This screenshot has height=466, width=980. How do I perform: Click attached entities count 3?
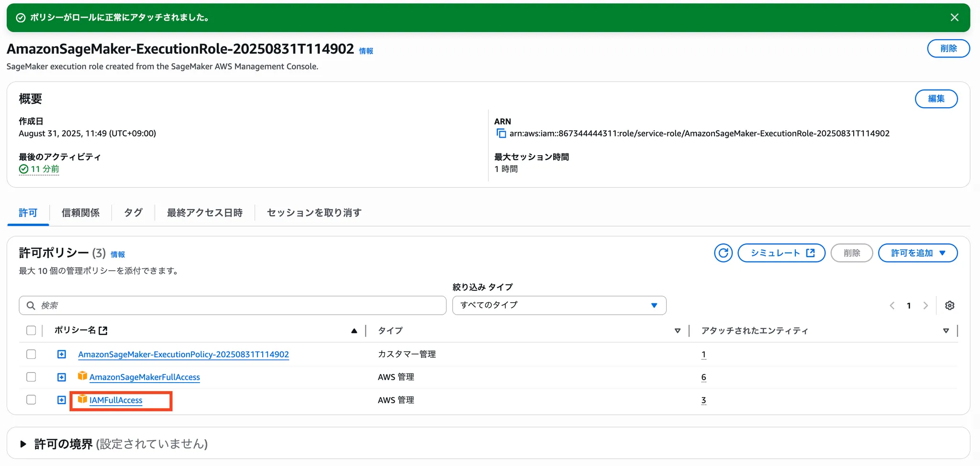coord(703,400)
